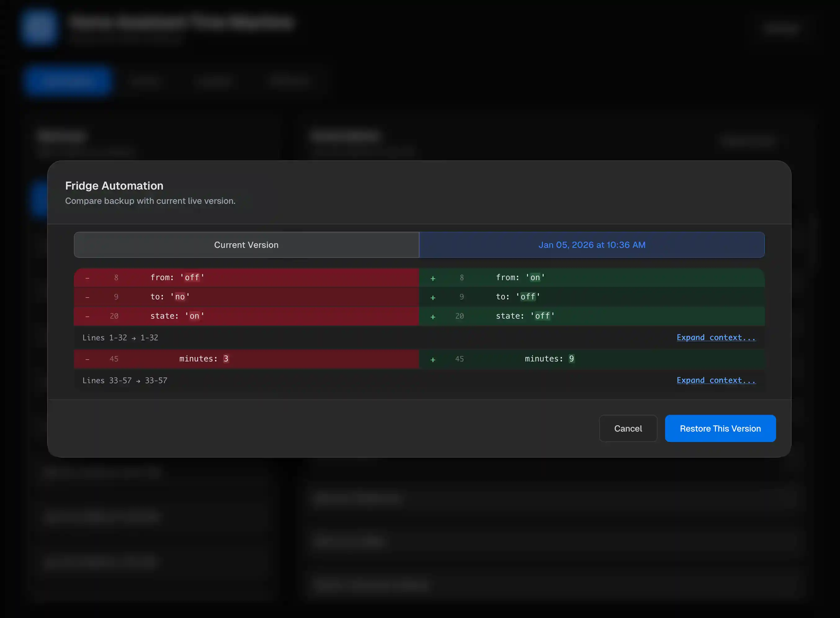Switch to the Current Version column header
The width and height of the screenshot is (840, 618).
coord(246,245)
